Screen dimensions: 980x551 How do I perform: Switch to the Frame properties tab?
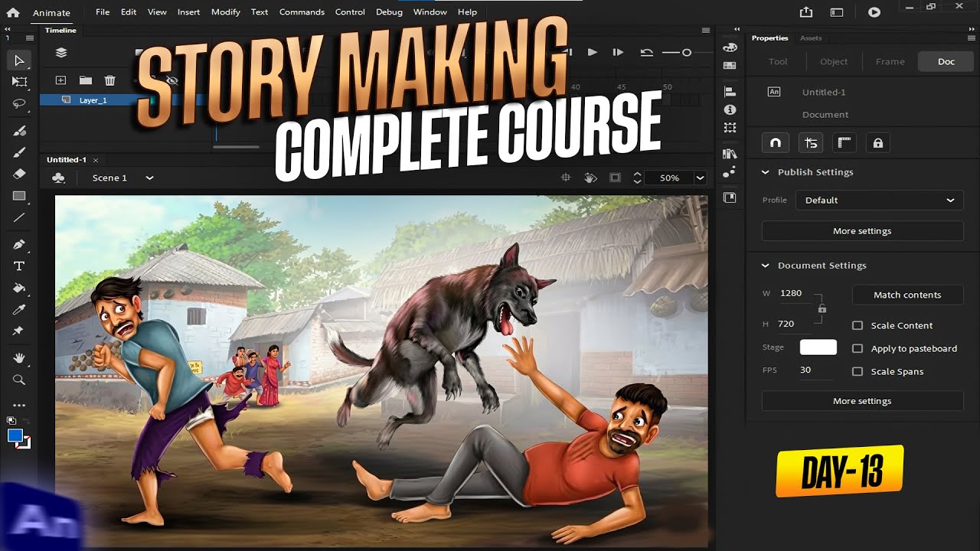(890, 61)
